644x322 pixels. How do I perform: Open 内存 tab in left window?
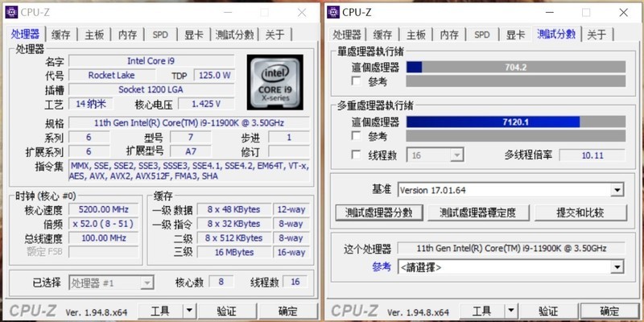click(127, 35)
